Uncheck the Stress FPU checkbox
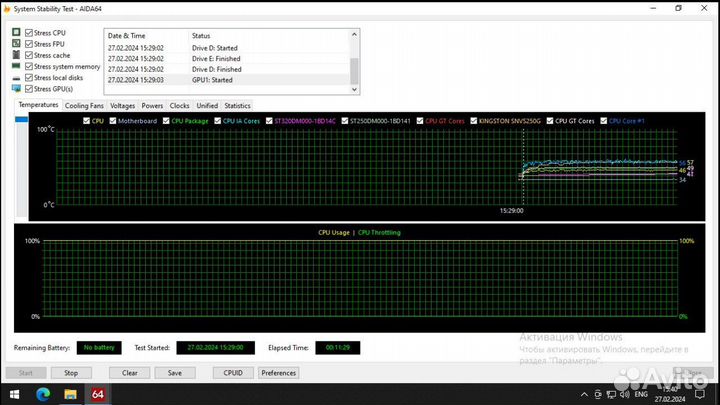The width and height of the screenshot is (720, 405). [29, 44]
